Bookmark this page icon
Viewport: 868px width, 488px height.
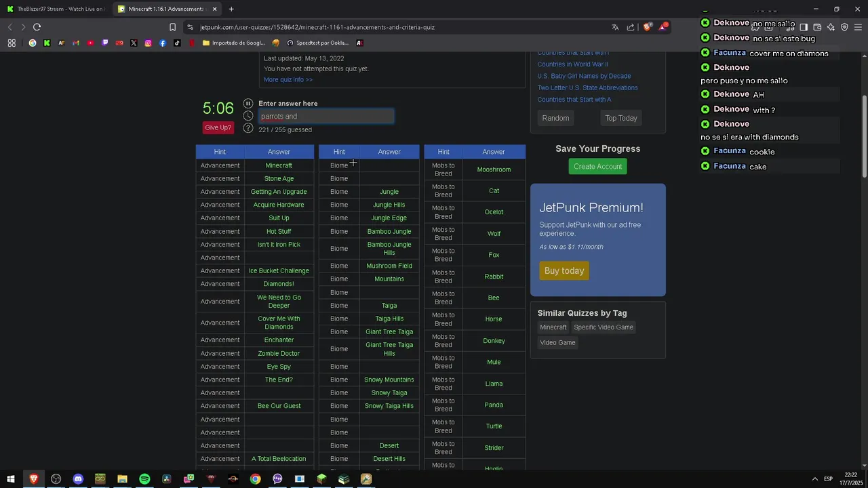pyautogui.click(x=172, y=27)
